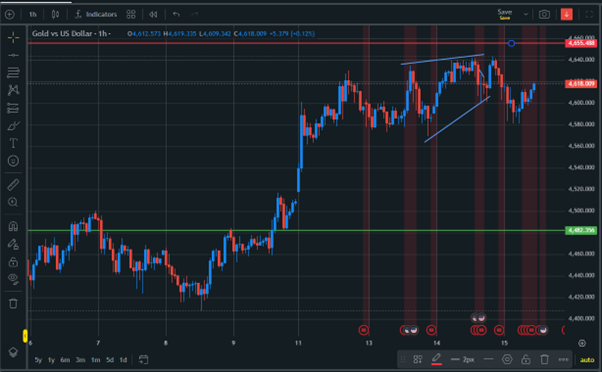Activate the zoom in tool
This screenshot has width=602, height=372.
click(x=13, y=202)
